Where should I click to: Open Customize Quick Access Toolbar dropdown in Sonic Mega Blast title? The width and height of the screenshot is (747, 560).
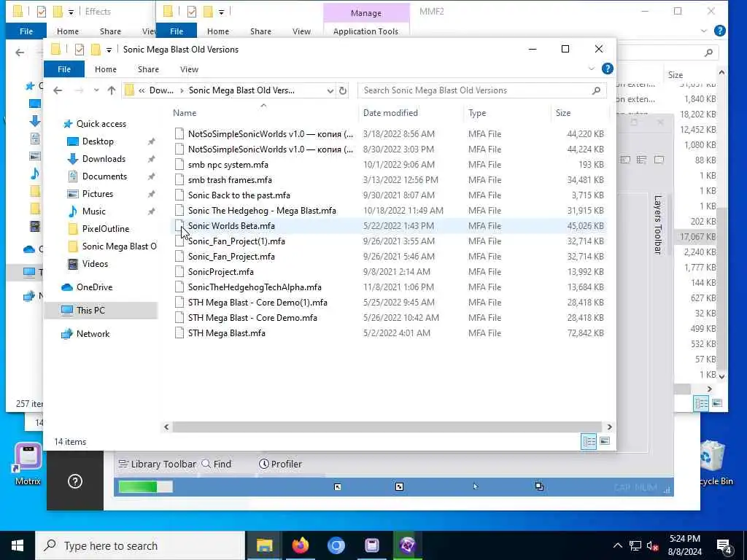coord(109,50)
